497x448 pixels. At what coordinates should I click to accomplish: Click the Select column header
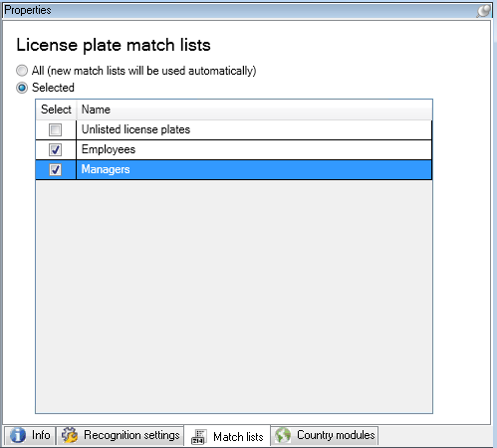(56, 110)
